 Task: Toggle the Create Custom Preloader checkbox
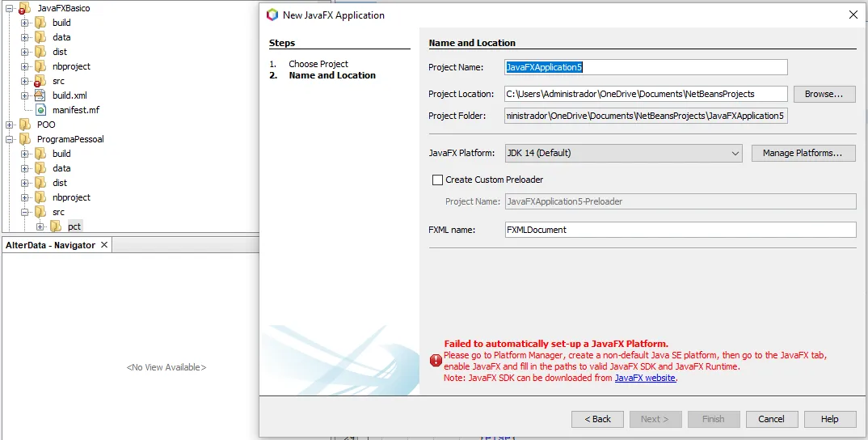tap(437, 180)
